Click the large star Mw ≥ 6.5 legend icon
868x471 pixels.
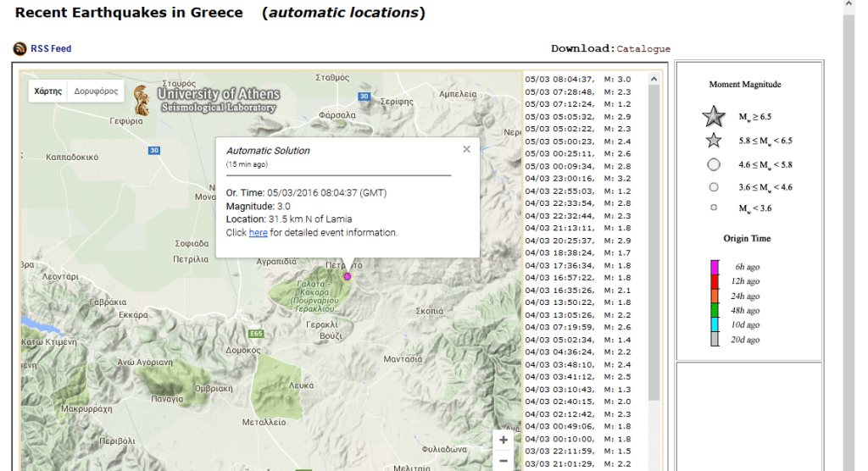pos(714,116)
